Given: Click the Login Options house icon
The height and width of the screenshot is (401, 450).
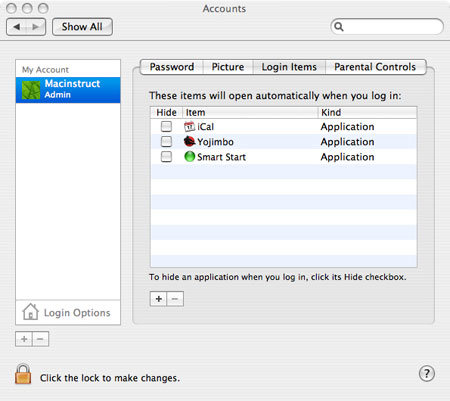Looking at the screenshot, I should click(x=30, y=311).
